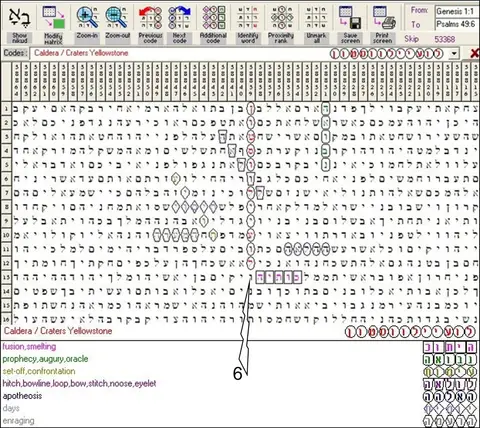Select the 'apotheosis' term
480x428 pixels.
click(x=22, y=396)
